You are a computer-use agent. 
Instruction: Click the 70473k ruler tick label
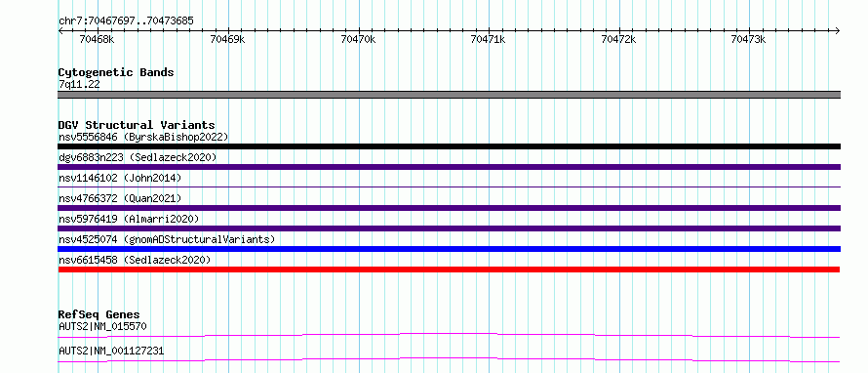[x=748, y=39]
